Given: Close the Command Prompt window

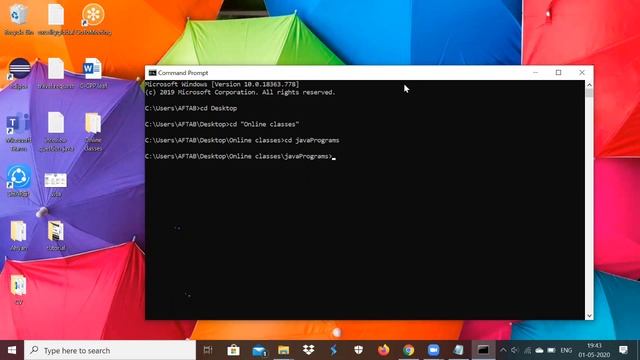Looking at the screenshot, I should (x=582, y=73).
